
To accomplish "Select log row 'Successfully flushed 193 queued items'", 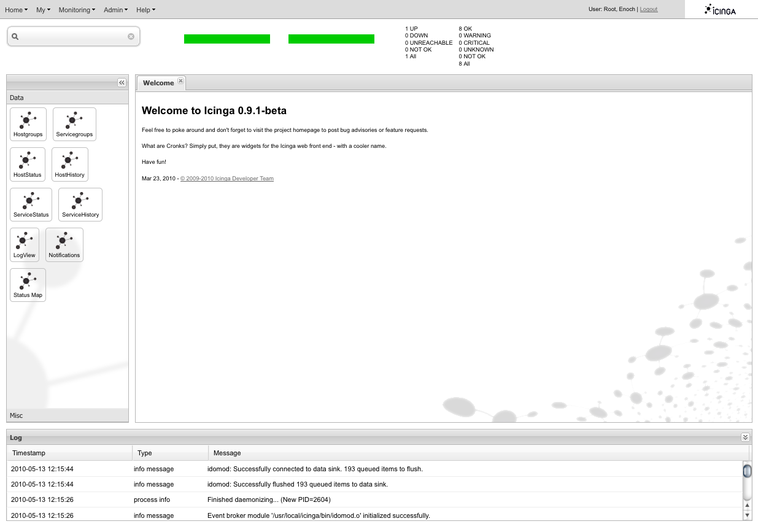I will [x=375, y=484].
